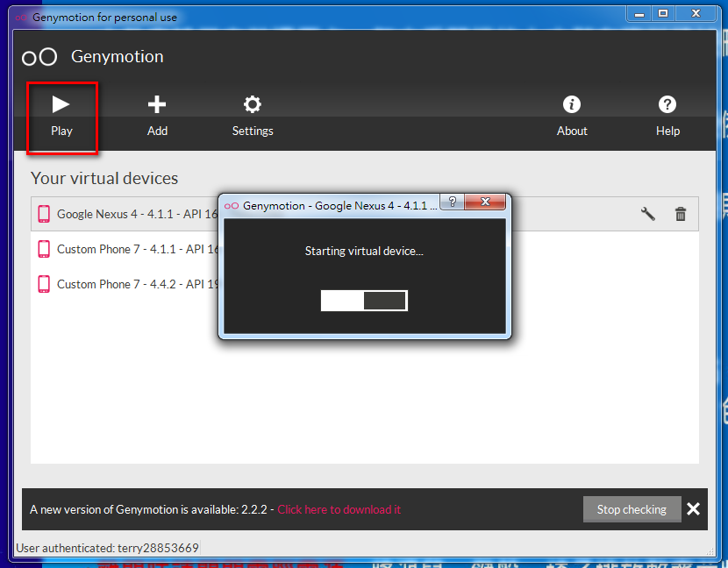Open the Help section
Image resolution: width=728 pixels, height=568 pixels.
tap(667, 117)
